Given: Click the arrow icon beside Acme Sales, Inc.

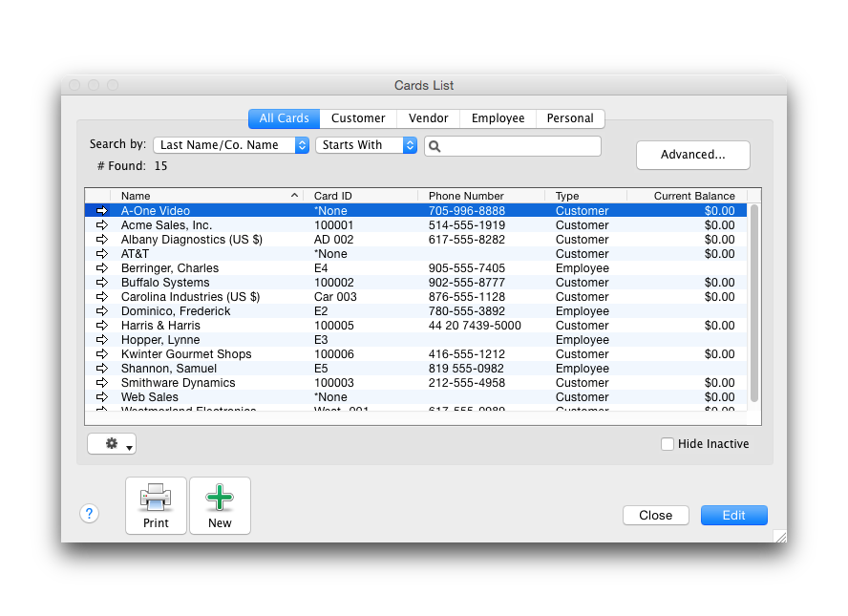Looking at the screenshot, I should [x=102, y=225].
